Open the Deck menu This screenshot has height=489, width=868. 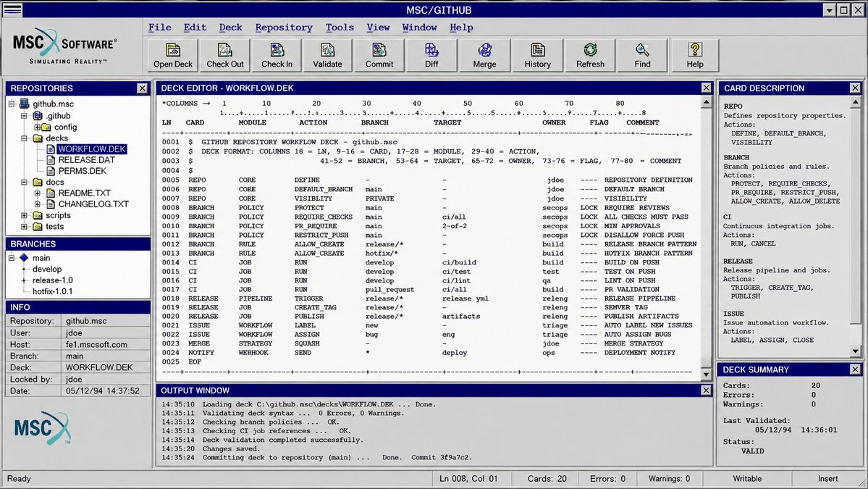(x=230, y=27)
